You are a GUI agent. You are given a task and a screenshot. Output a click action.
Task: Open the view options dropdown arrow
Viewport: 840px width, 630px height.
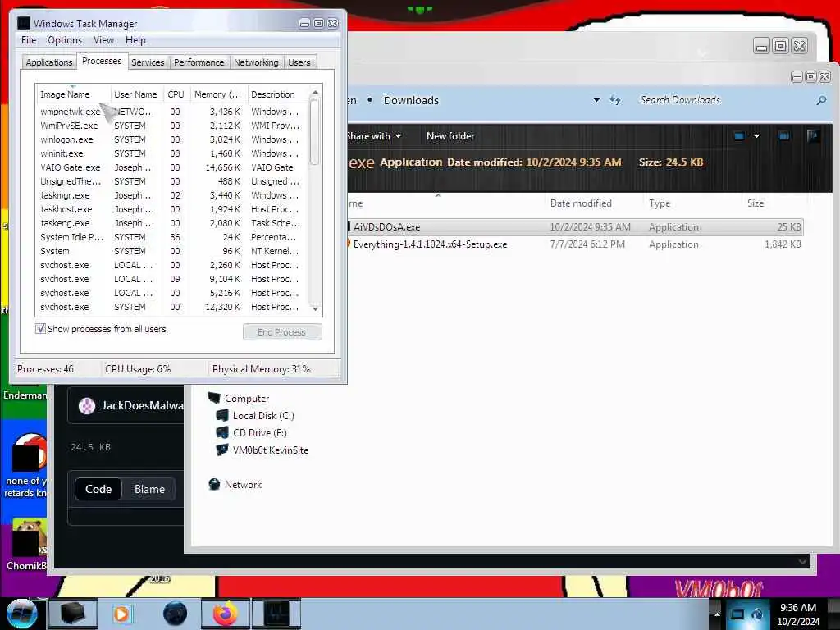click(756, 136)
